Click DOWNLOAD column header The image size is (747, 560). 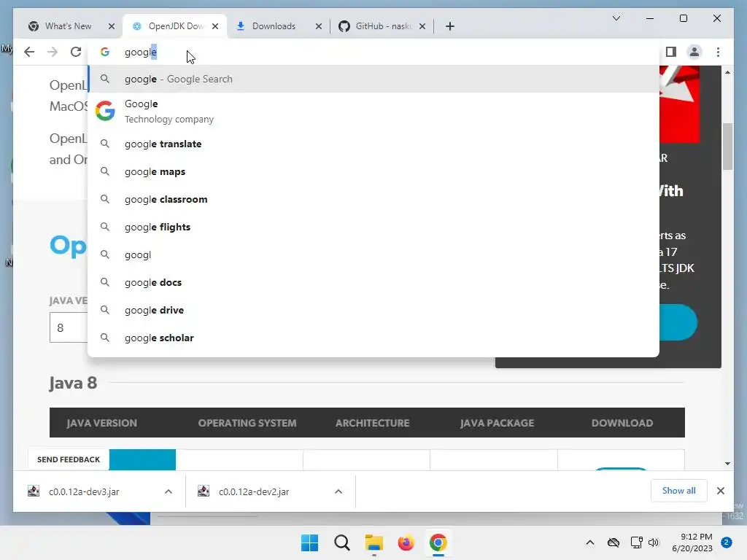622,423
